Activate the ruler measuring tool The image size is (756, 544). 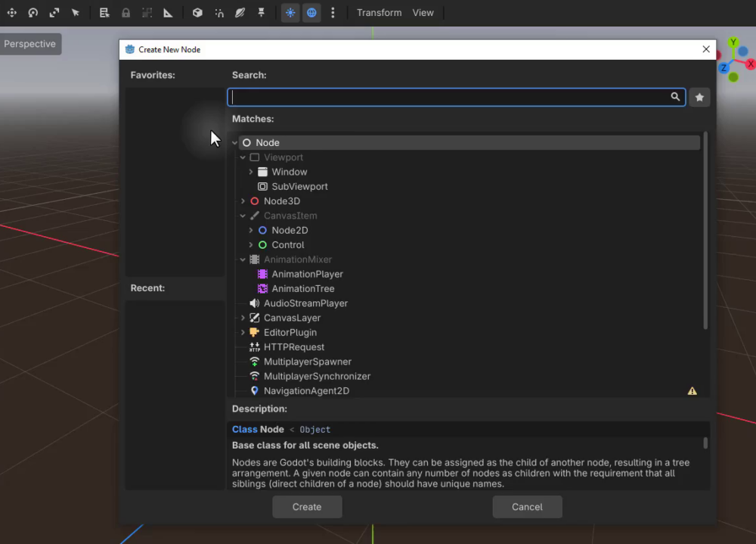[x=168, y=13]
